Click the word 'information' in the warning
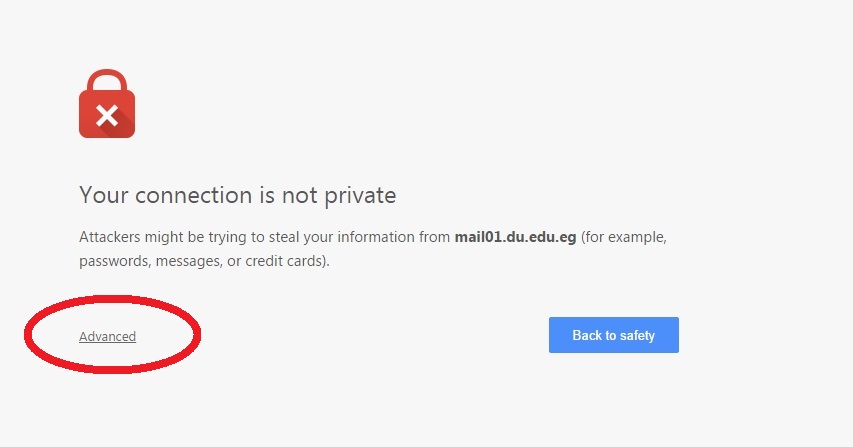The image size is (853, 447). [x=376, y=237]
